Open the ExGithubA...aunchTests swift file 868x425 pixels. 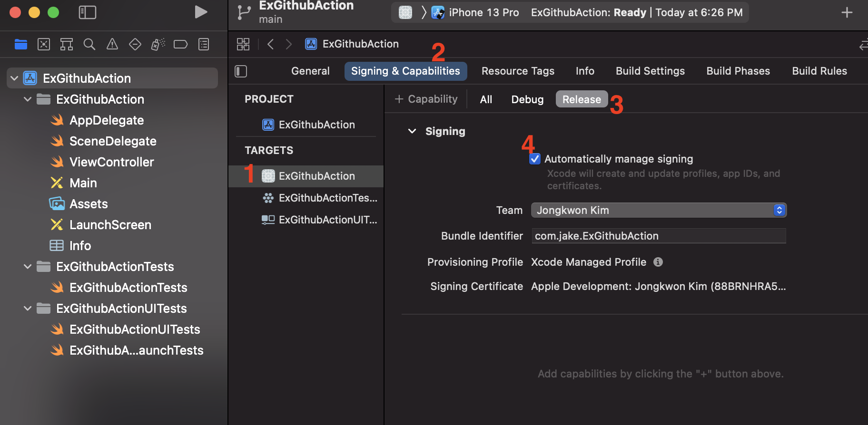pos(137,350)
